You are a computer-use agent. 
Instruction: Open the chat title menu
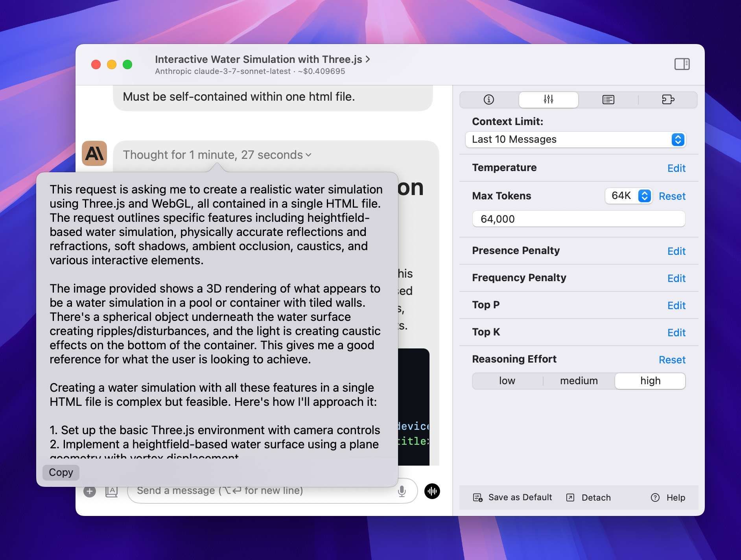coord(262,59)
